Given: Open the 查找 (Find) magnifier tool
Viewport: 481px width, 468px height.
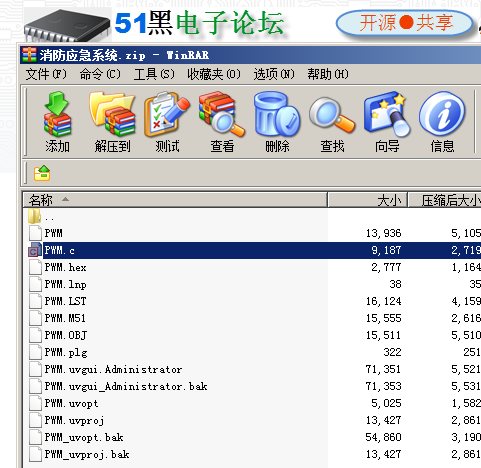Looking at the screenshot, I should click(x=332, y=122).
